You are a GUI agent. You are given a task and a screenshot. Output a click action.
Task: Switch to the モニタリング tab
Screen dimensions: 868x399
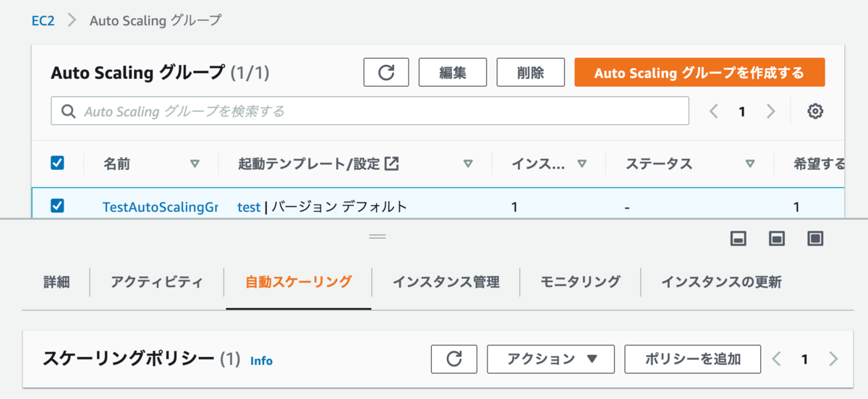tap(580, 282)
